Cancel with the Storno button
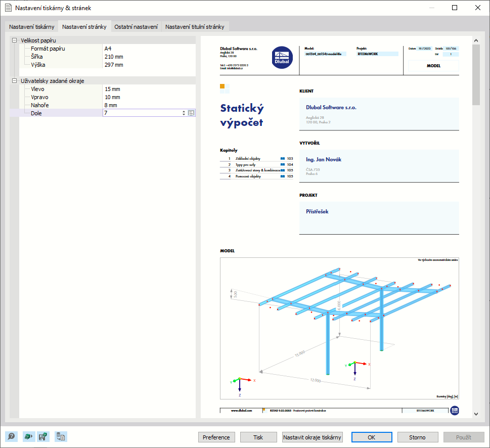The width and height of the screenshot is (490, 448). point(418,437)
